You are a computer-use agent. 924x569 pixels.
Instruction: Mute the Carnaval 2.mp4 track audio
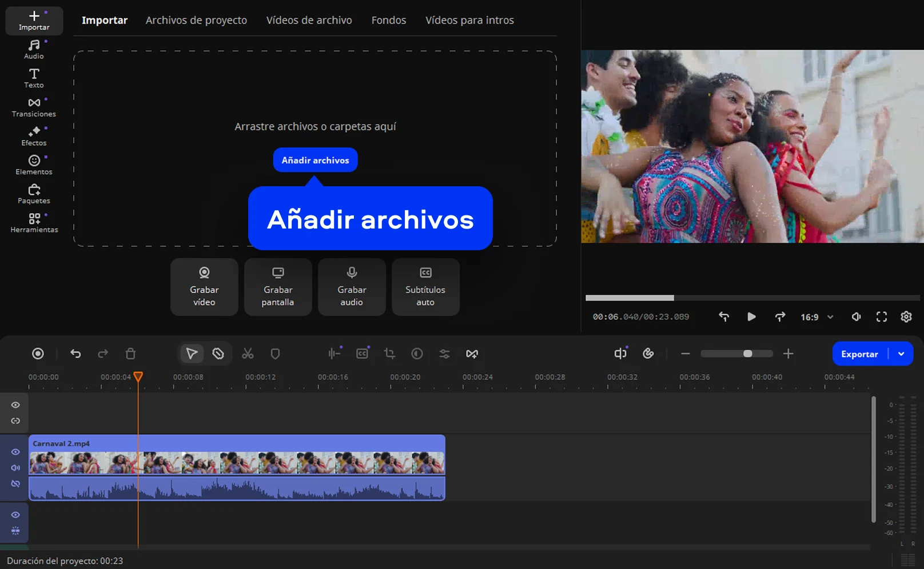click(x=15, y=467)
